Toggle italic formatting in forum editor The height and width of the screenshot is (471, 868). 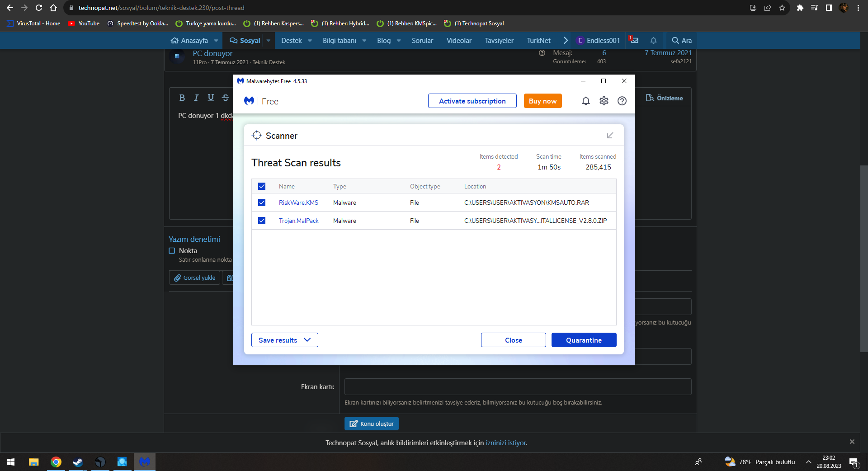(196, 98)
